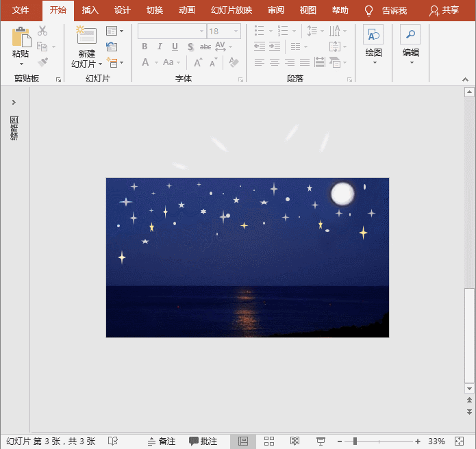Switch to the 插入 (Insert) tab
This screenshot has height=449, width=476.
(x=90, y=10)
